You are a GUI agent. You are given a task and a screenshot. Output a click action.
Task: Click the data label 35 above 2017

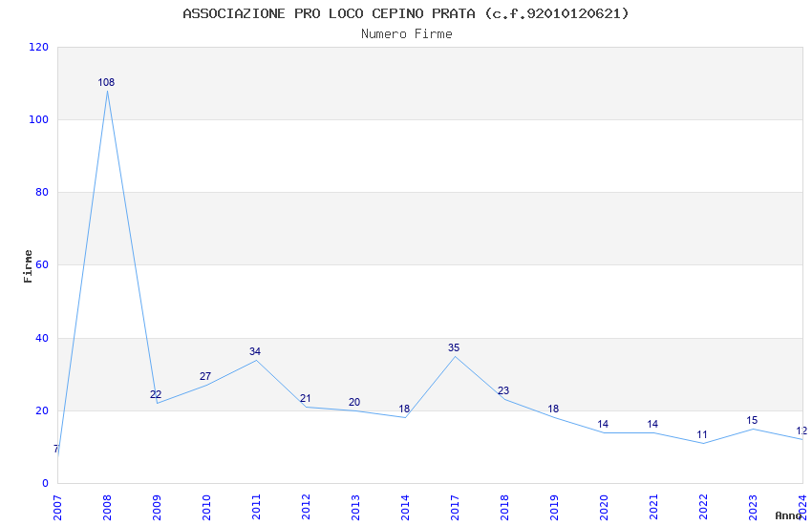454,348
